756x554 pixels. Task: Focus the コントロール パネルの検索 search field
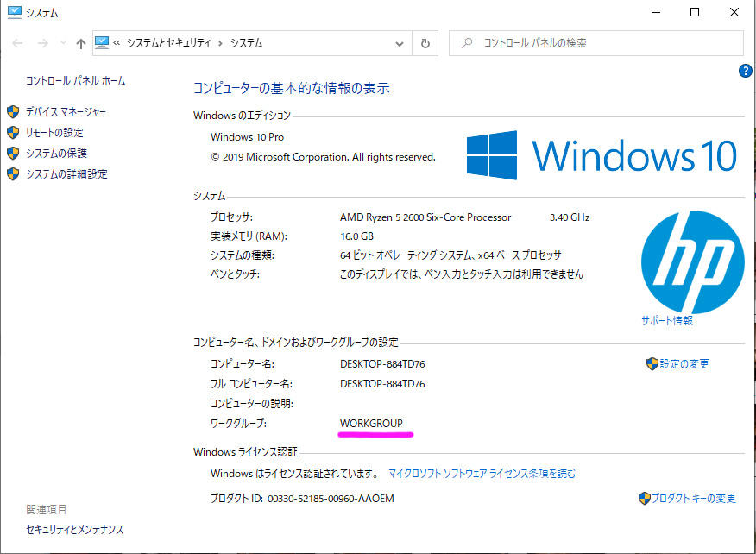click(x=596, y=43)
